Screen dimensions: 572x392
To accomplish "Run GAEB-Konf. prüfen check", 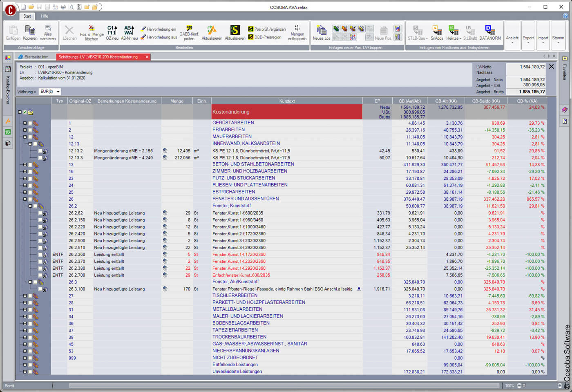I will 190,33.
